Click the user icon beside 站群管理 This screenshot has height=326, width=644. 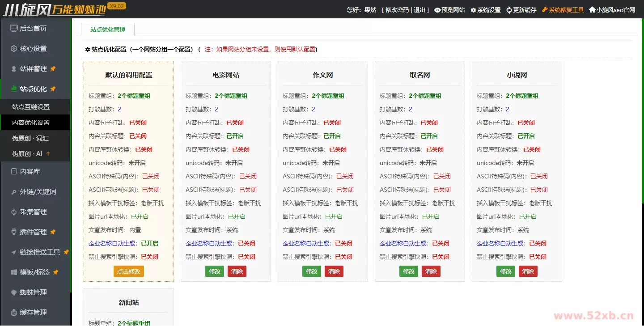tap(14, 69)
